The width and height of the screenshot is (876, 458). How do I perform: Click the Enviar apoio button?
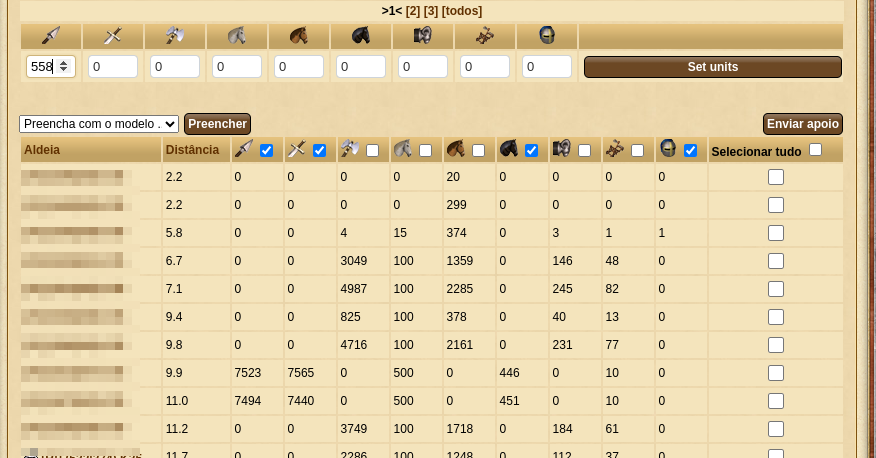[802, 124]
